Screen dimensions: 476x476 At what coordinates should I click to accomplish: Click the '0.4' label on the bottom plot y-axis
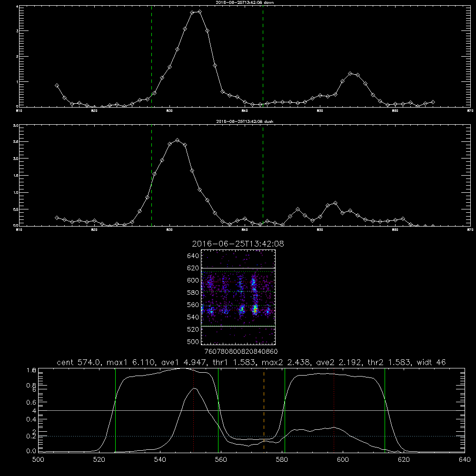pos(31,419)
